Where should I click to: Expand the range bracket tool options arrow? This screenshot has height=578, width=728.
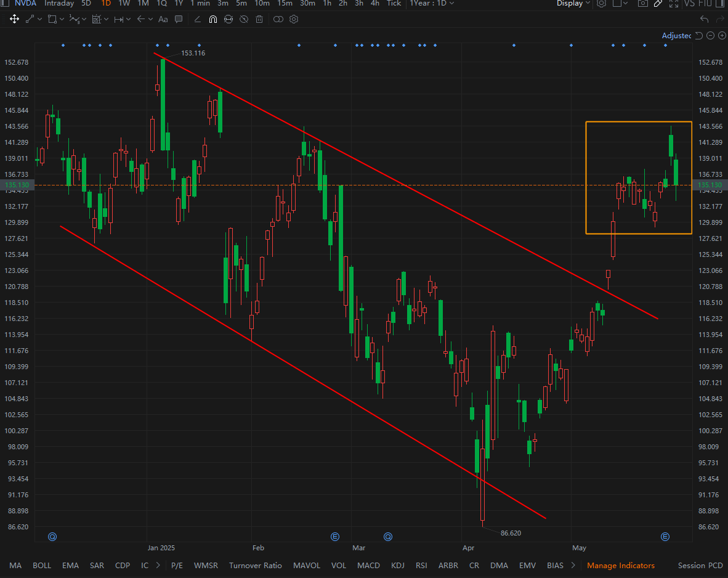pyautogui.click(x=129, y=20)
